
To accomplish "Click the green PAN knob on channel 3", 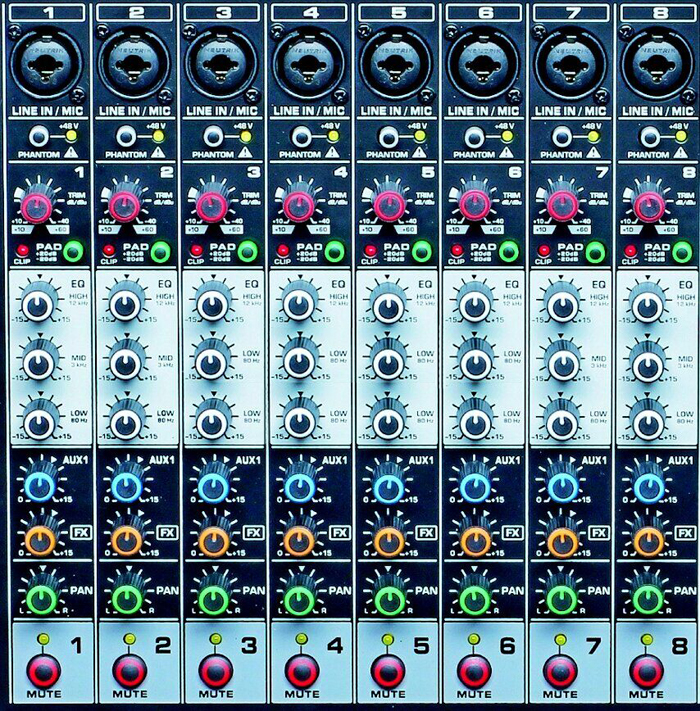I will 212,599.
